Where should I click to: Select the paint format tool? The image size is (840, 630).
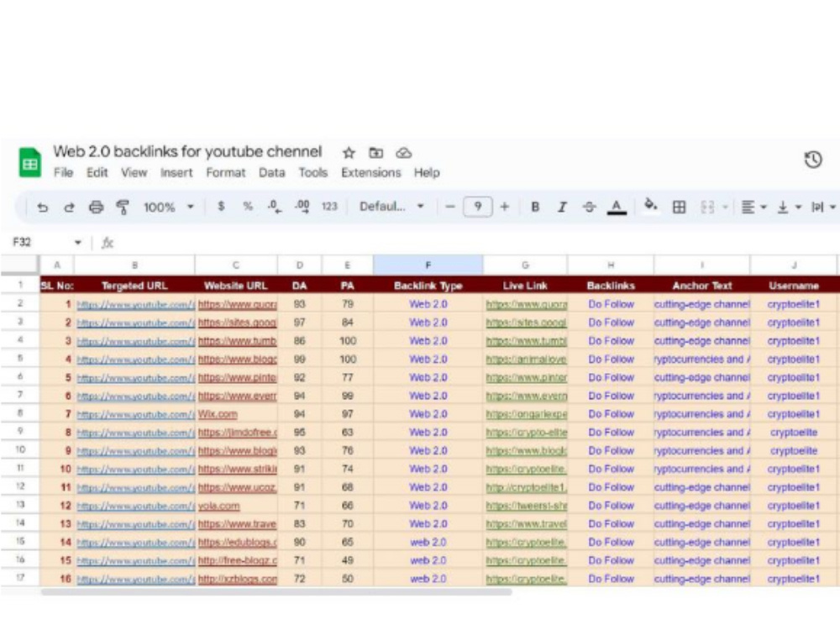[123, 207]
